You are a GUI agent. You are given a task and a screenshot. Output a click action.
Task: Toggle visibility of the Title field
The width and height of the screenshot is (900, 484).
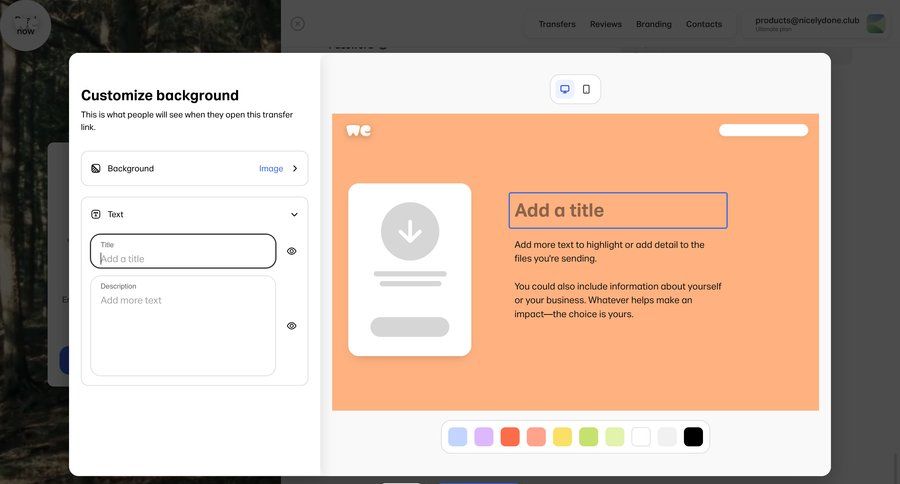pos(292,251)
